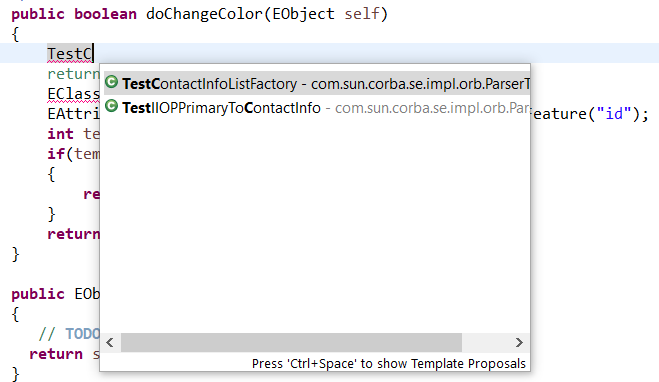Click the TODO comment line
Image resolution: width=659 pixels, height=382 pixels.
tap(69, 334)
